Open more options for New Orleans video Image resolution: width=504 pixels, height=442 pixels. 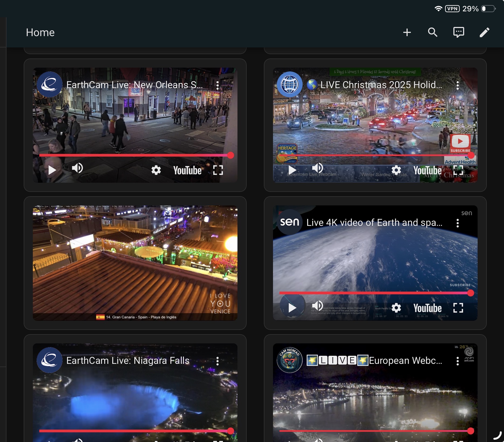click(217, 85)
